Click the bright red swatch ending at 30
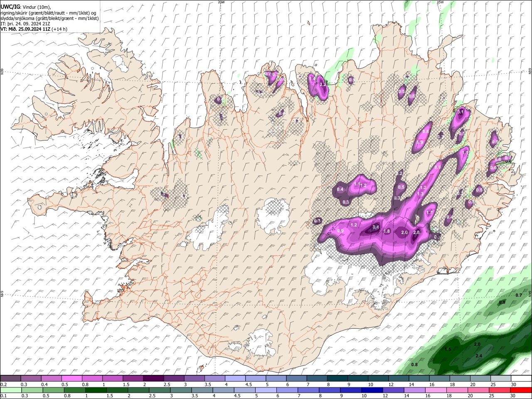This screenshot has height=399, width=532. coord(521,390)
